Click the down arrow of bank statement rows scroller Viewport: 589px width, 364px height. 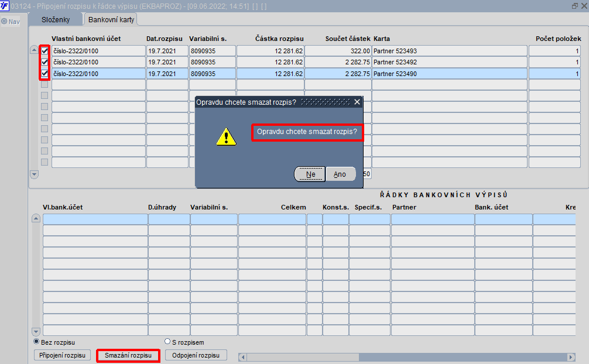36,332
